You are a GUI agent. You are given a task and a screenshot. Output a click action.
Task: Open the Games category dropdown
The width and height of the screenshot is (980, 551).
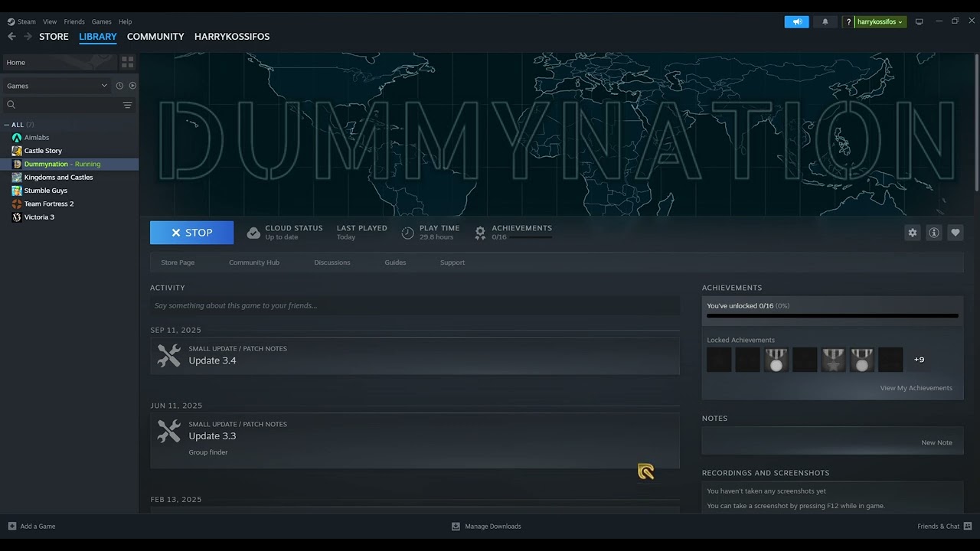click(57, 86)
